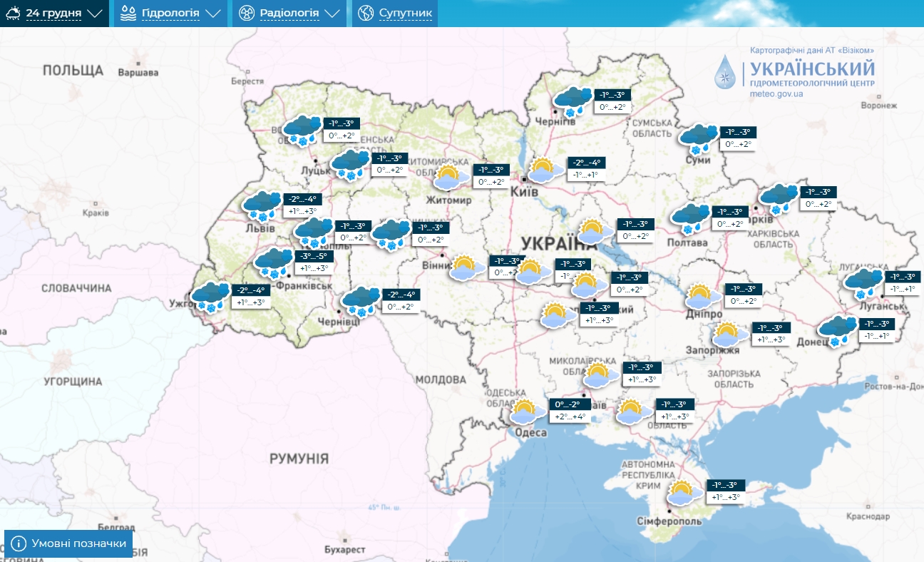Click the snow-rain cloud icon at Чернігів
This screenshot has height=562, width=924.
pyautogui.click(x=573, y=101)
